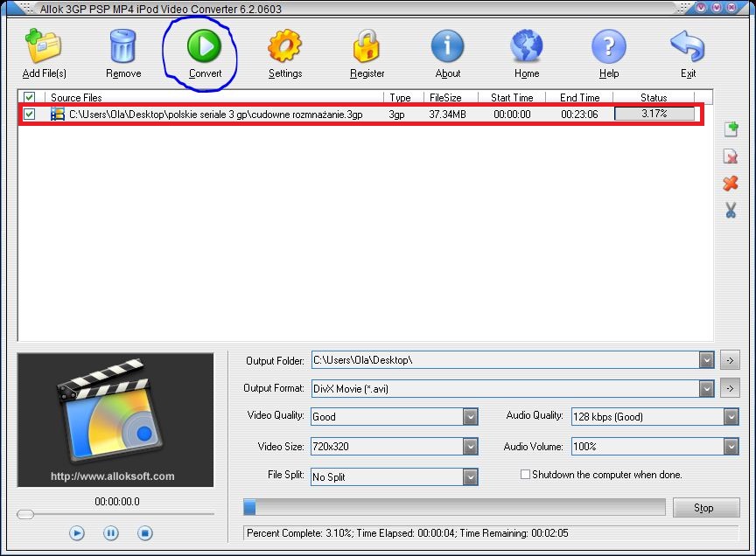Viewport: 756px width, 556px height.
Task: Click the 3.17% status progress cell
Action: pos(654,114)
